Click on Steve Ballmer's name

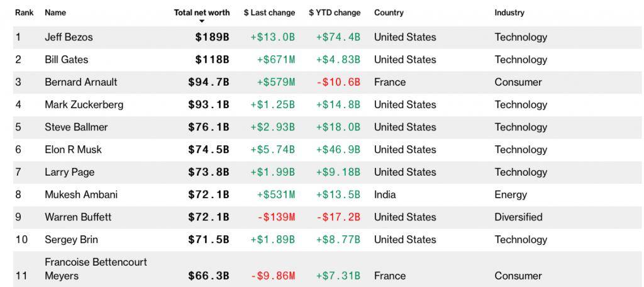[x=76, y=127]
